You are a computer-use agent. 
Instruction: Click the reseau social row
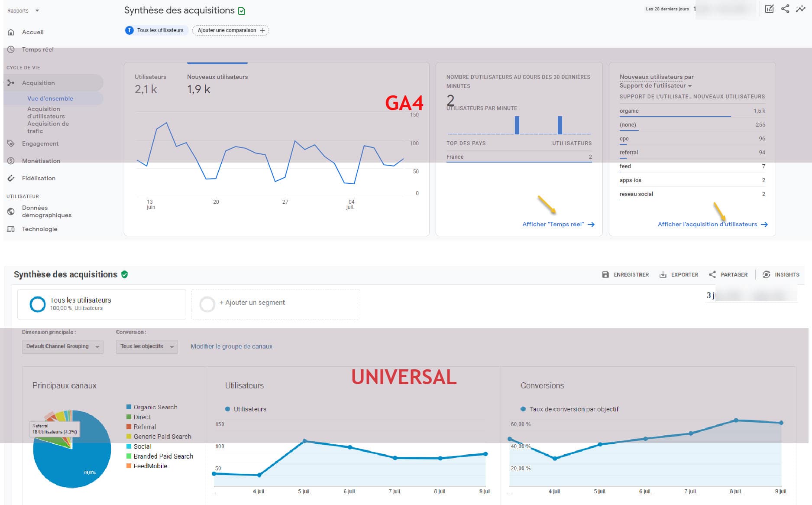(x=692, y=194)
